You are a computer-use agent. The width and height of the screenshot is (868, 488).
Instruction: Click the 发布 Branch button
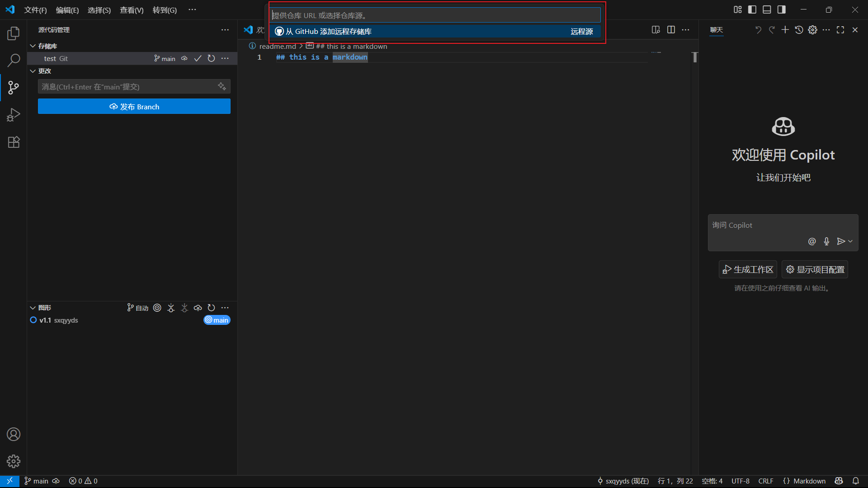point(134,107)
